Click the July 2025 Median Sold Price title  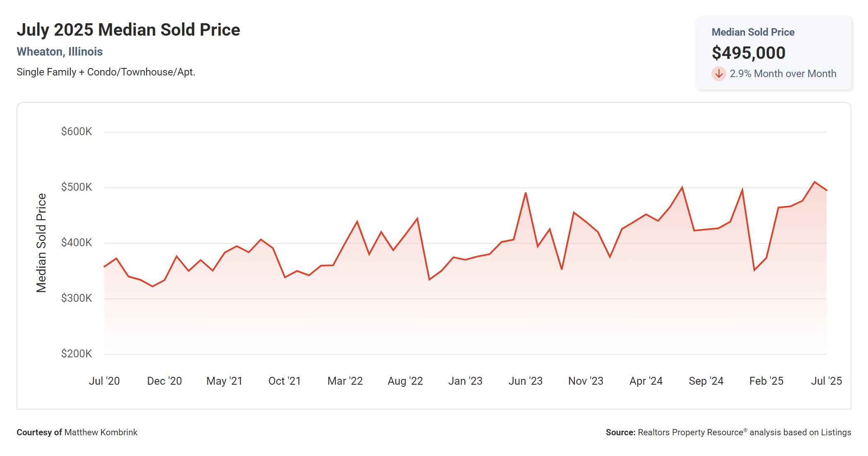pos(128,30)
